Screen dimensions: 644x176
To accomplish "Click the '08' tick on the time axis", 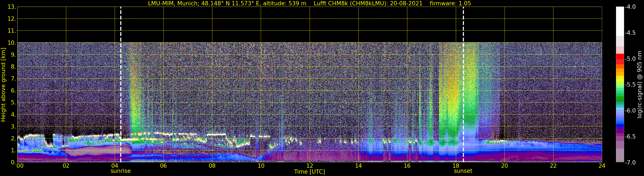I will click(212, 166).
